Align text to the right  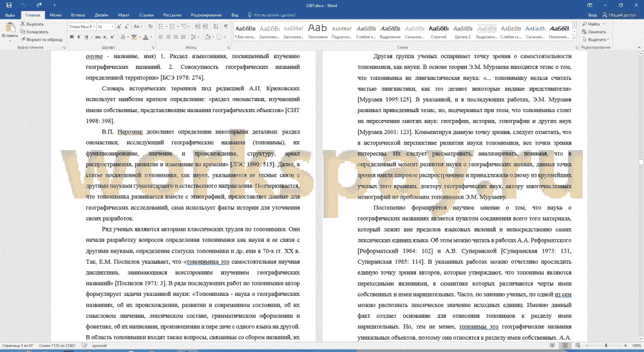176,37
